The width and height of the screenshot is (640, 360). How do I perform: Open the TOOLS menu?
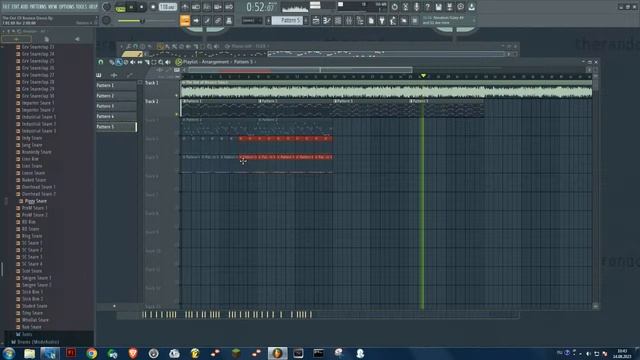(81, 7)
